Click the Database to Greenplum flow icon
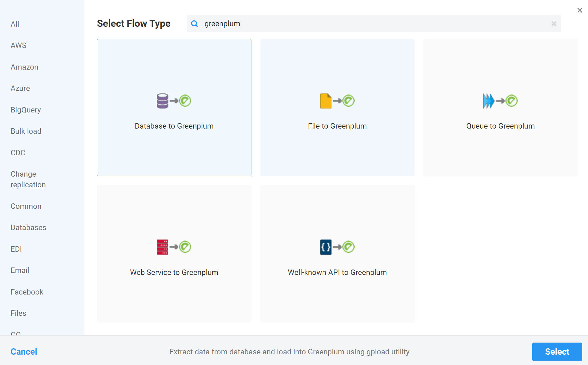Viewport: 588px width, 365px height. point(174,101)
